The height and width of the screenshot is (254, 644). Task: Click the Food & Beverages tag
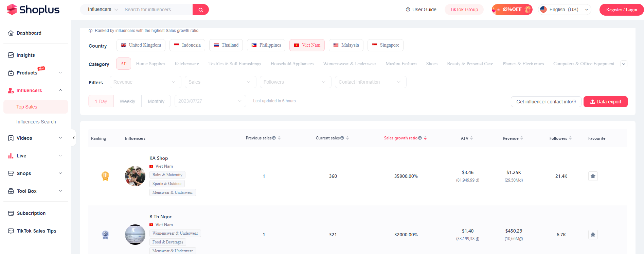click(168, 242)
